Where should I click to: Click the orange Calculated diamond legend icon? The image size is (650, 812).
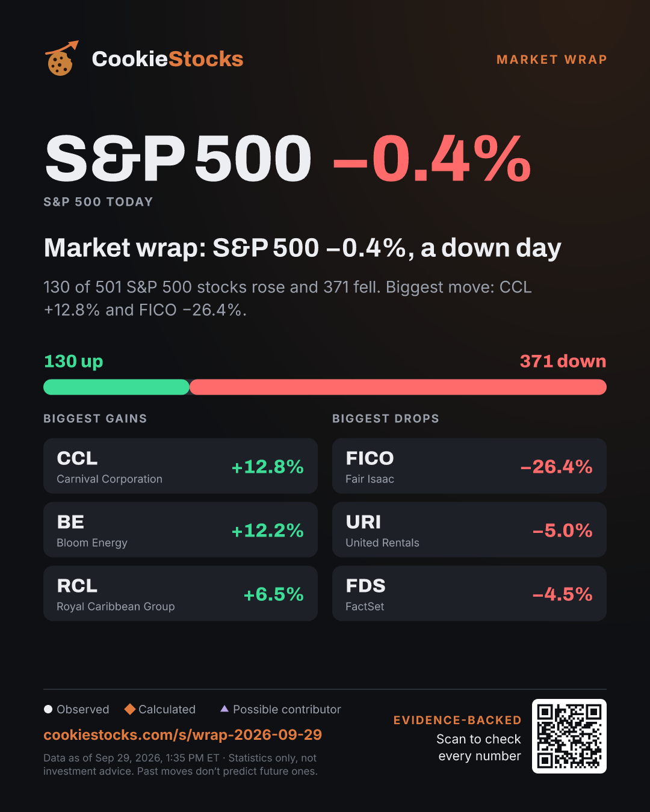(129, 709)
